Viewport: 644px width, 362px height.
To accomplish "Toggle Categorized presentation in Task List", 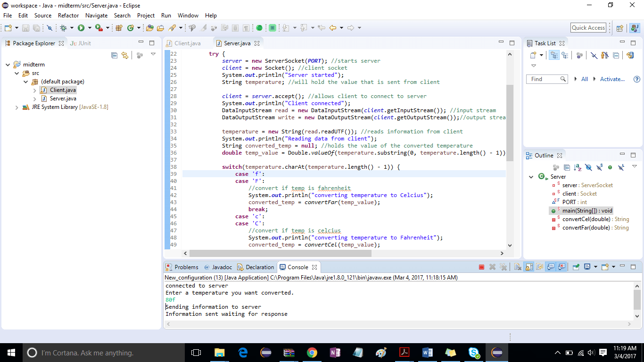I will [x=554, y=55].
